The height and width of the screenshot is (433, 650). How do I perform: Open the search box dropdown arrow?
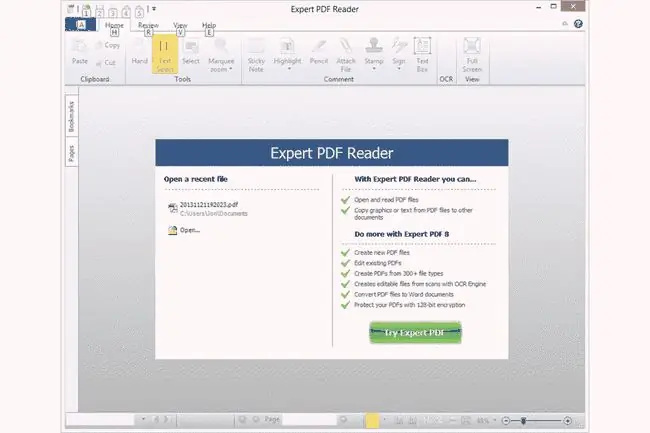143,419
